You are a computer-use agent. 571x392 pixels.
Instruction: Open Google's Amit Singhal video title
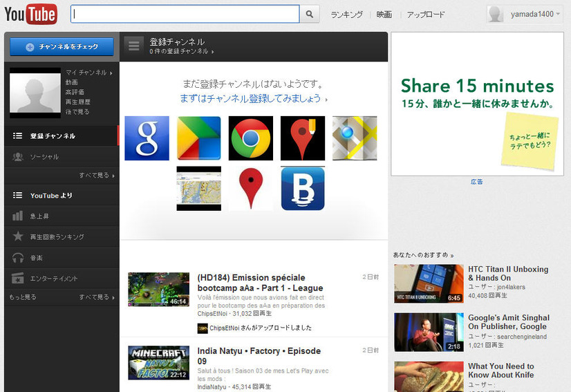509,322
